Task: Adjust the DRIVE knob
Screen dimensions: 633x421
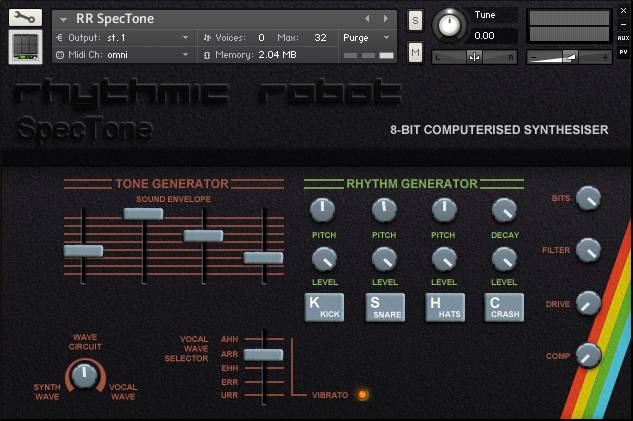Action: click(589, 303)
